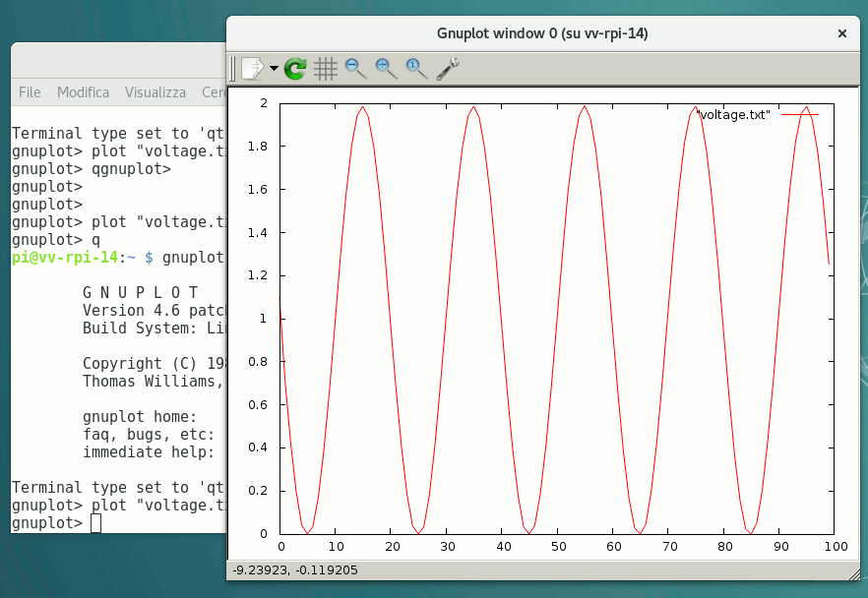The height and width of the screenshot is (598, 868).
Task: Click the green replot icon
Action: point(295,68)
